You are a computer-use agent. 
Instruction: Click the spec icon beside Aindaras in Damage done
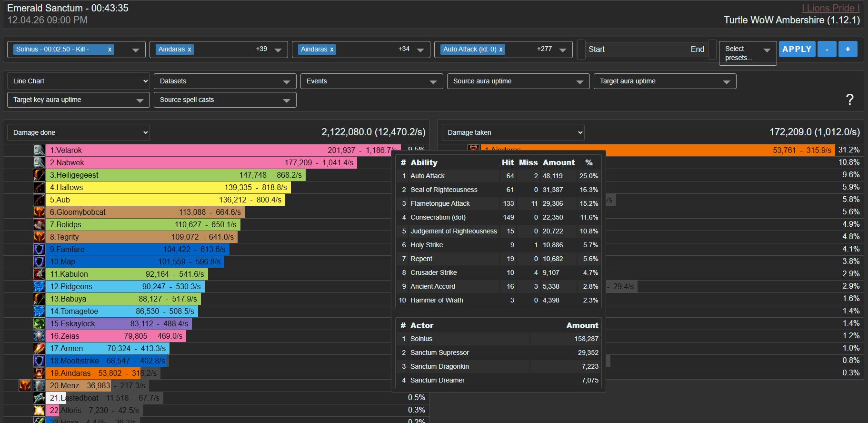coord(39,373)
